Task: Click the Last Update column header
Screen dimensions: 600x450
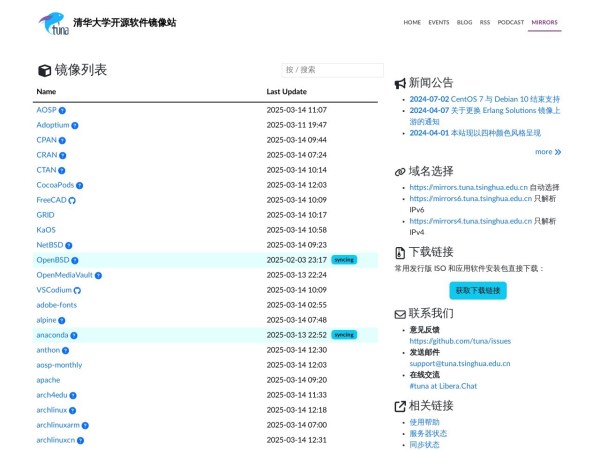Action: click(287, 91)
